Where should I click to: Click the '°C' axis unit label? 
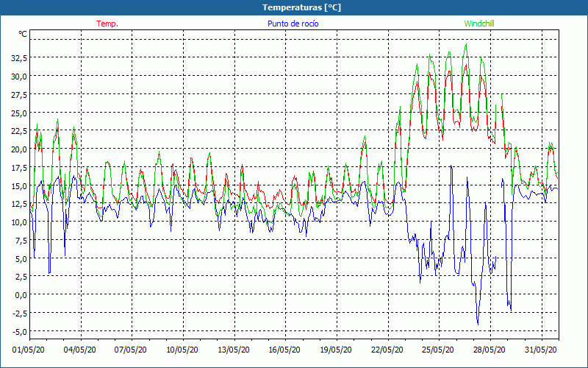click(23, 34)
